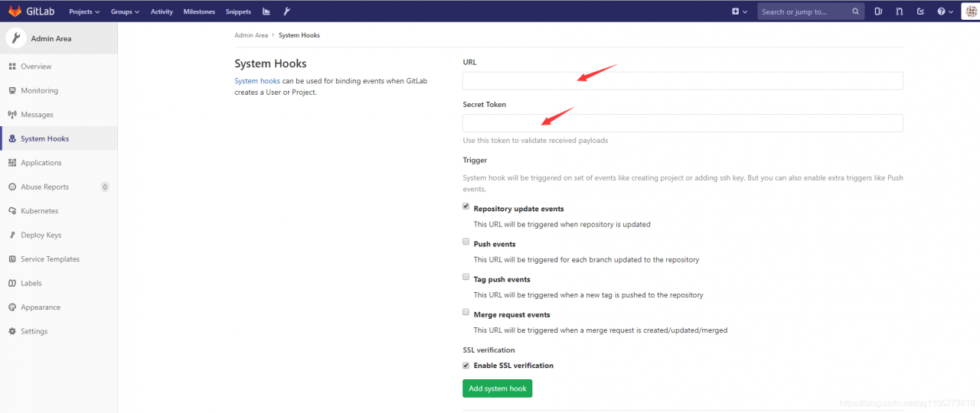Click the Messages broadcast icon in sidebar
The height and width of the screenshot is (413, 980).
click(x=12, y=115)
